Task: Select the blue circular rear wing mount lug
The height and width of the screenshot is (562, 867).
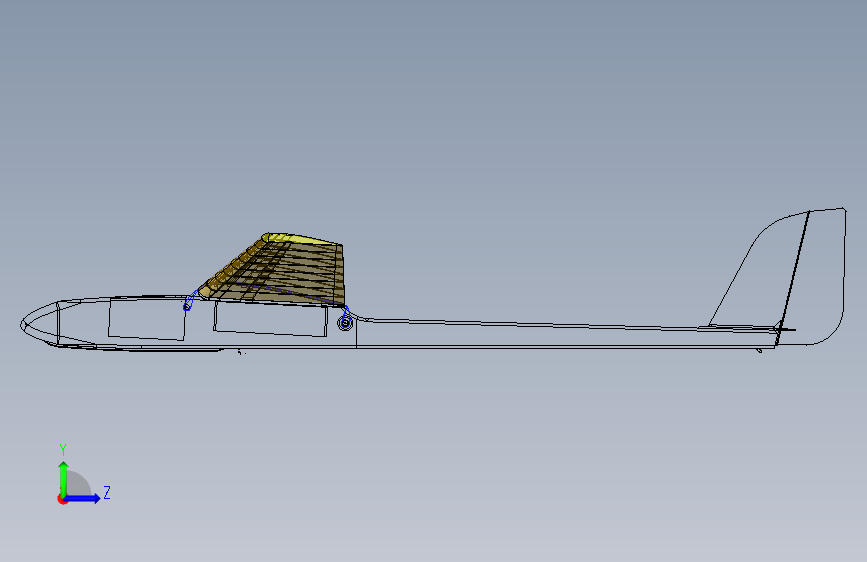Action: [345, 322]
